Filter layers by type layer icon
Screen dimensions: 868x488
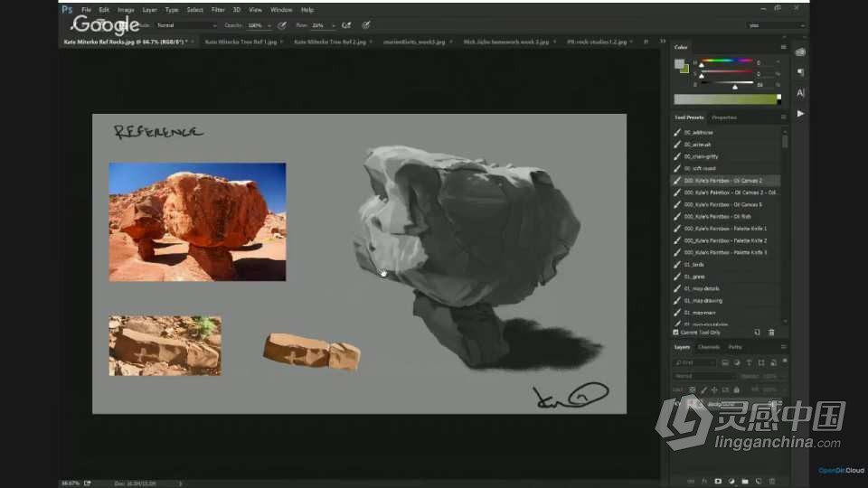pyautogui.click(x=749, y=363)
